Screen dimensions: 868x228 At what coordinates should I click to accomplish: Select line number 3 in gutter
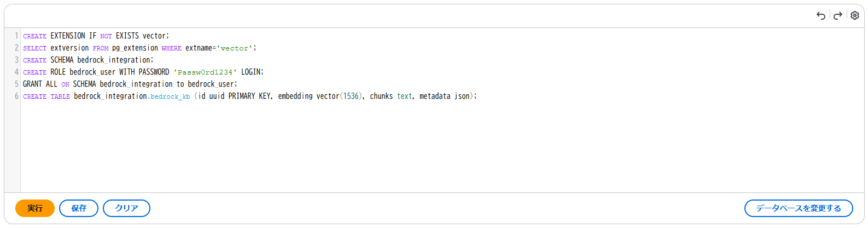(16, 60)
